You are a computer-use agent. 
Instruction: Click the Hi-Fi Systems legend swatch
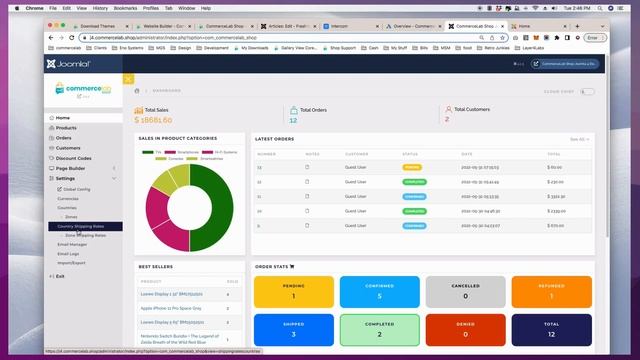[x=207, y=152]
